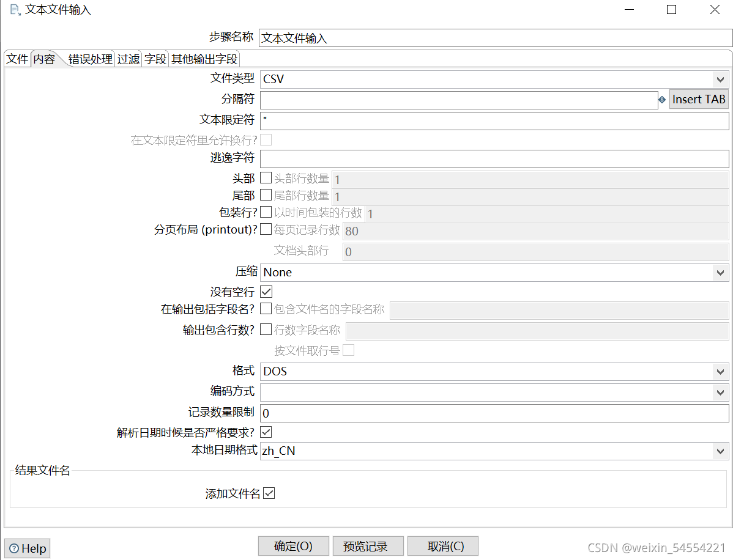Uncheck the 没有空行 checkbox

pyautogui.click(x=266, y=292)
